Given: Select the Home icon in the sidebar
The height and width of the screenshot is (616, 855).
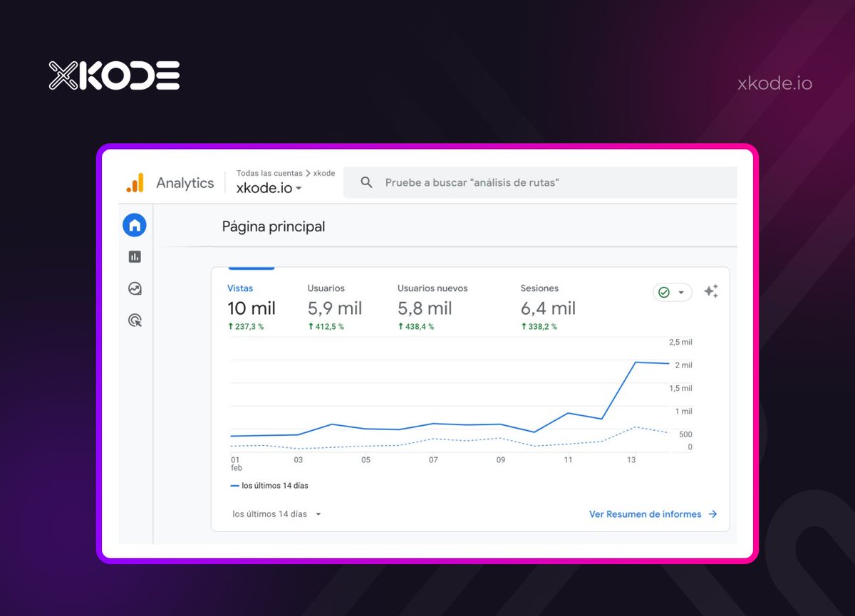Looking at the screenshot, I should coord(135,224).
